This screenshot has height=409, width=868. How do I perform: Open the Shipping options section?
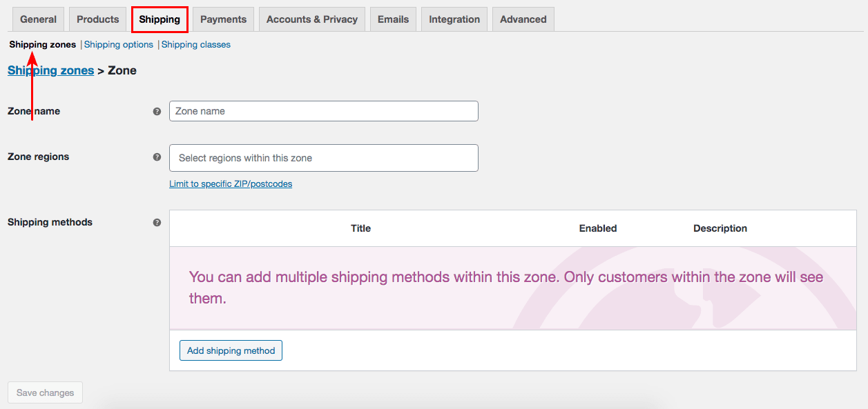coord(119,45)
